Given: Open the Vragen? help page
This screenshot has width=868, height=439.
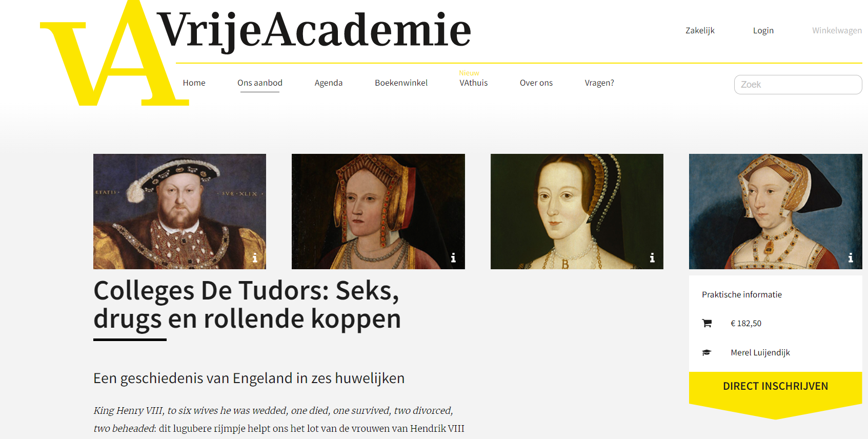Looking at the screenshot, I should (x=599, y=83).
